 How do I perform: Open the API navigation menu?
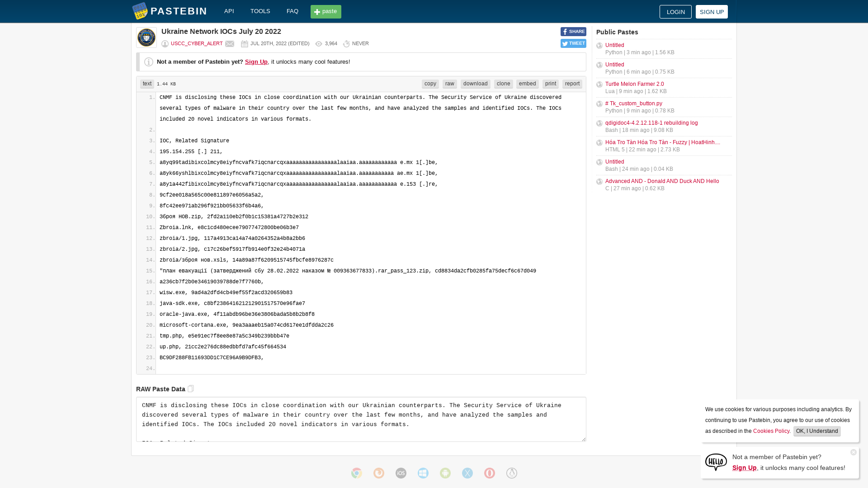(x=229, y=11)
